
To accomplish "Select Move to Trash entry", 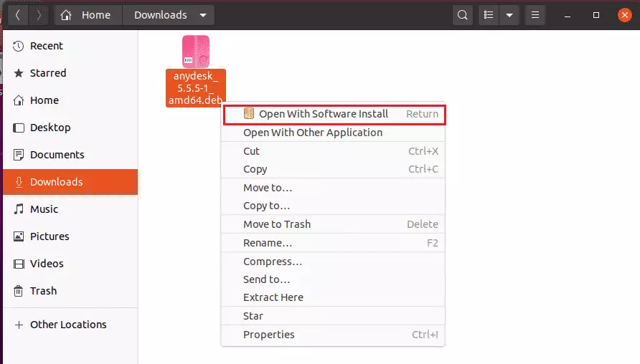I will [x=333, y=224].
